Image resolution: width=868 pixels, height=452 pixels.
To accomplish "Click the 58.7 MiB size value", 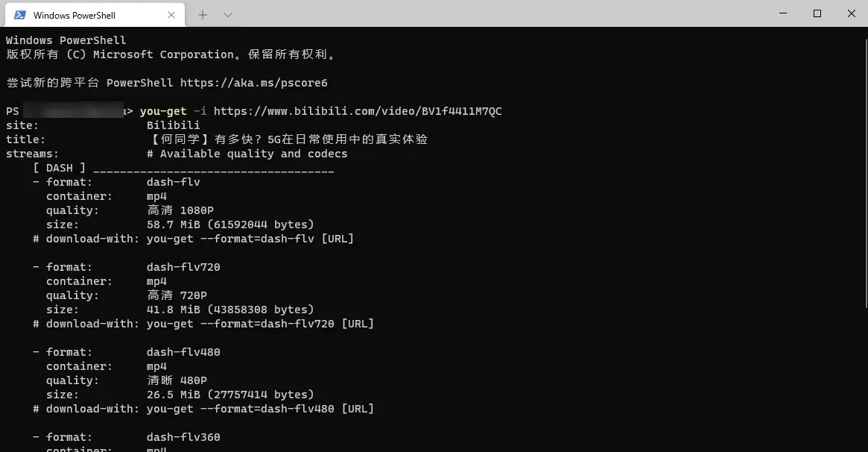I will [x=171, y=224].
